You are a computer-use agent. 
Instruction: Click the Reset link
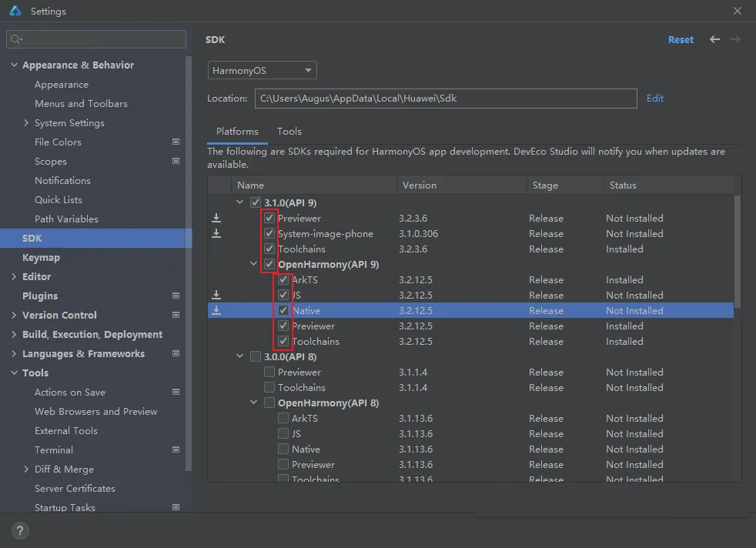(681, 39)
